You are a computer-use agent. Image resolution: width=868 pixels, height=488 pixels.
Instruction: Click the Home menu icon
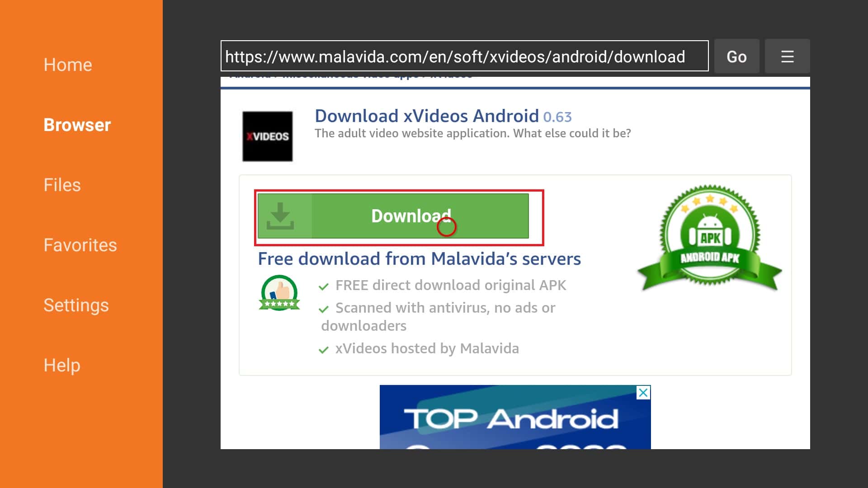(x=67, y=64)
